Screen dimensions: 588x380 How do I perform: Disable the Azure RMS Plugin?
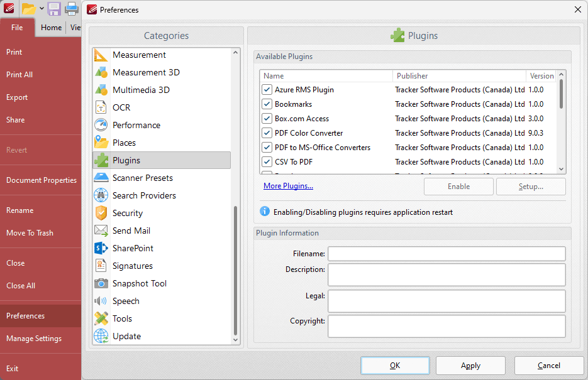(266, 90)
